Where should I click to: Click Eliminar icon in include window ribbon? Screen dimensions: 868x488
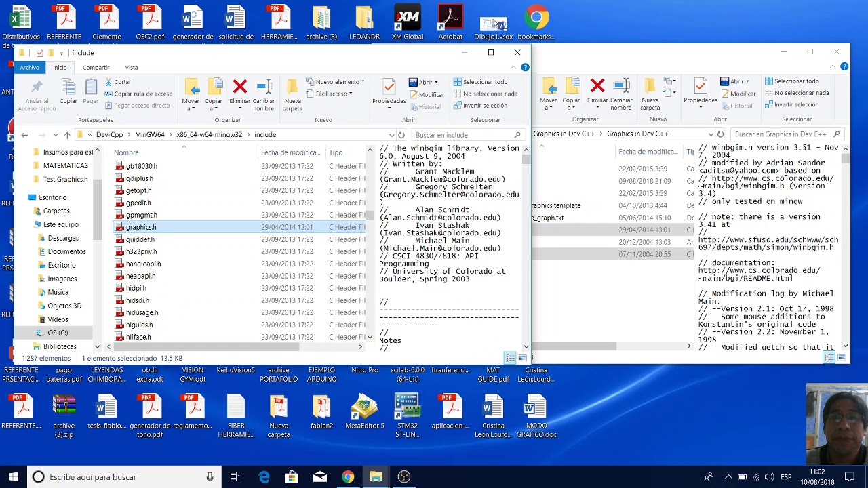pyautogui.click(x=239, y=87)
